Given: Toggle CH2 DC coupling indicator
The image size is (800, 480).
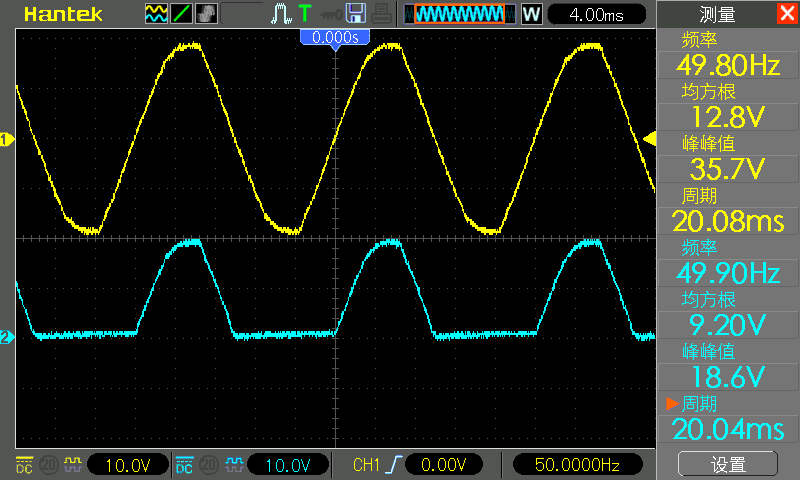Looking at the screenshot, I should (184, 465).
